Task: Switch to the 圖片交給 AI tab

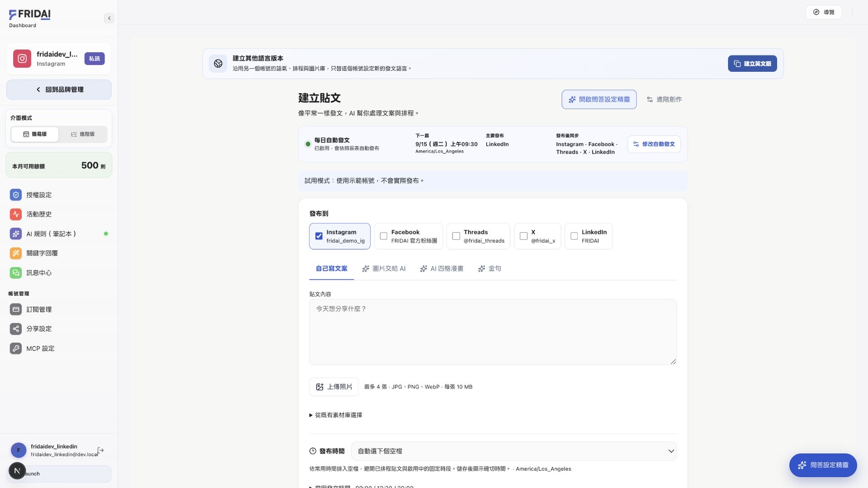Action: pyautogui.click(x=384, y=269)
